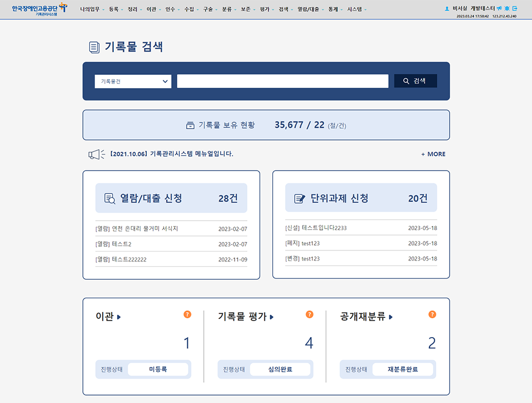
Task: Expand the 등록 menu
Action: [x=115, y=10]
